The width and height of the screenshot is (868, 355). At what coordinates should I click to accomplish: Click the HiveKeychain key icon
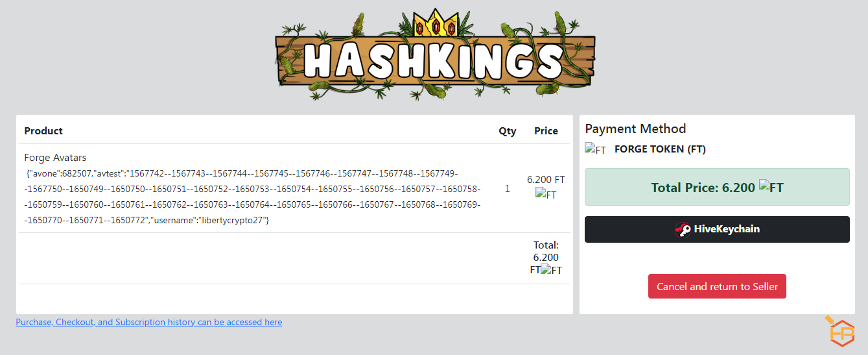(683, 230)
